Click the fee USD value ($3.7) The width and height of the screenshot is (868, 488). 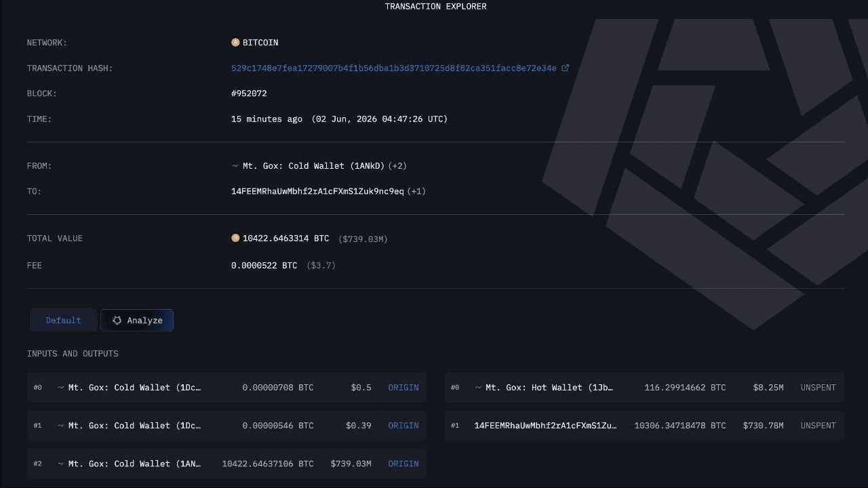tap(321, 266)
